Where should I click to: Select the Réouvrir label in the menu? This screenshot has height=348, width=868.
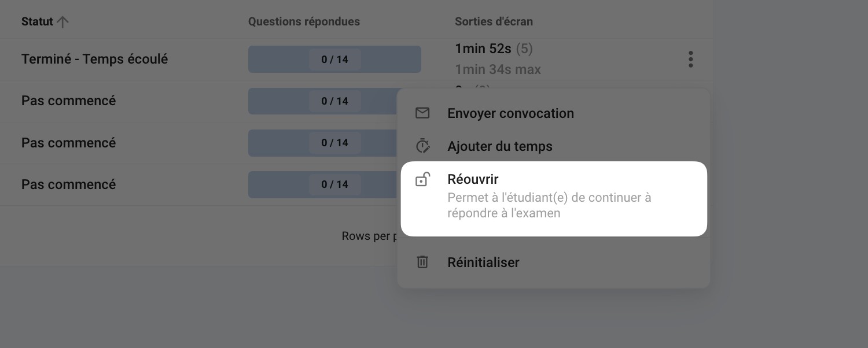pos(473,179)
